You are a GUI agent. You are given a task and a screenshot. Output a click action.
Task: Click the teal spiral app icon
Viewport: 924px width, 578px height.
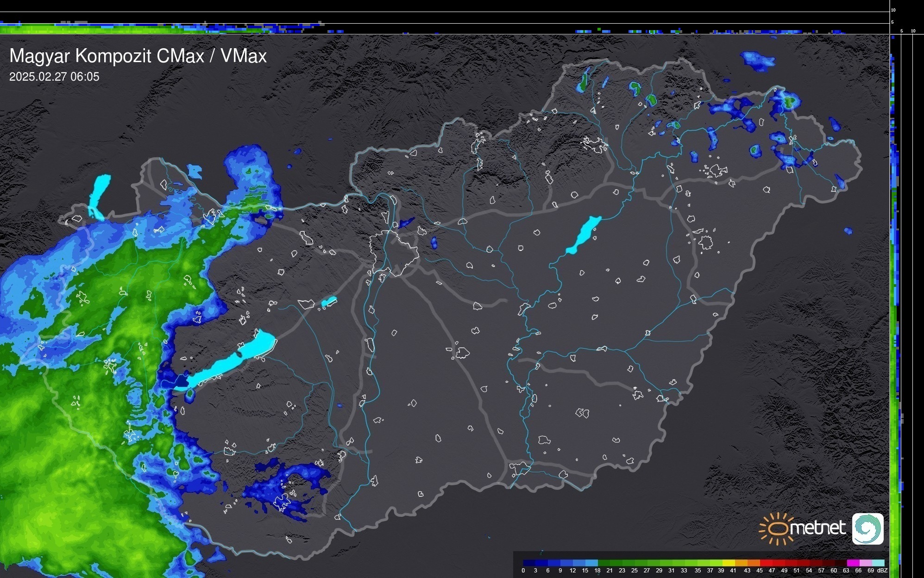pos(867,528)
